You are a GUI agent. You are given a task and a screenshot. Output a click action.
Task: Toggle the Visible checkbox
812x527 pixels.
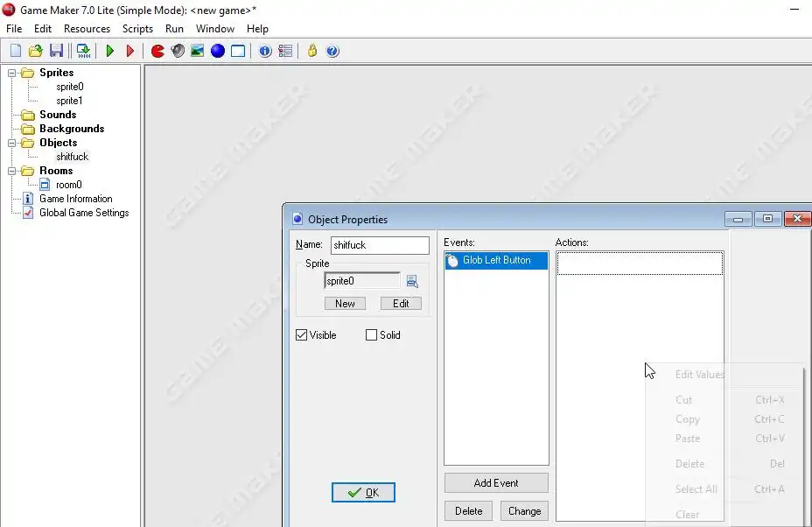tap(301, 335)
